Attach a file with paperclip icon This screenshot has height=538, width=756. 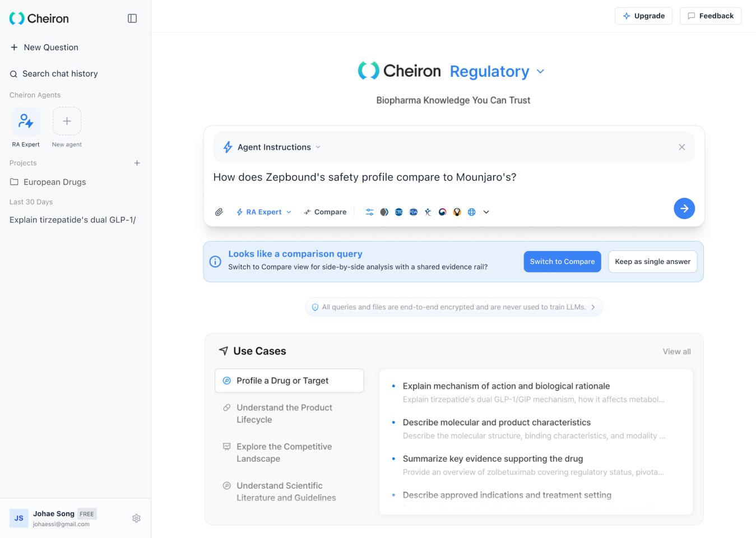pyautogui.click(x=219, y=212)
